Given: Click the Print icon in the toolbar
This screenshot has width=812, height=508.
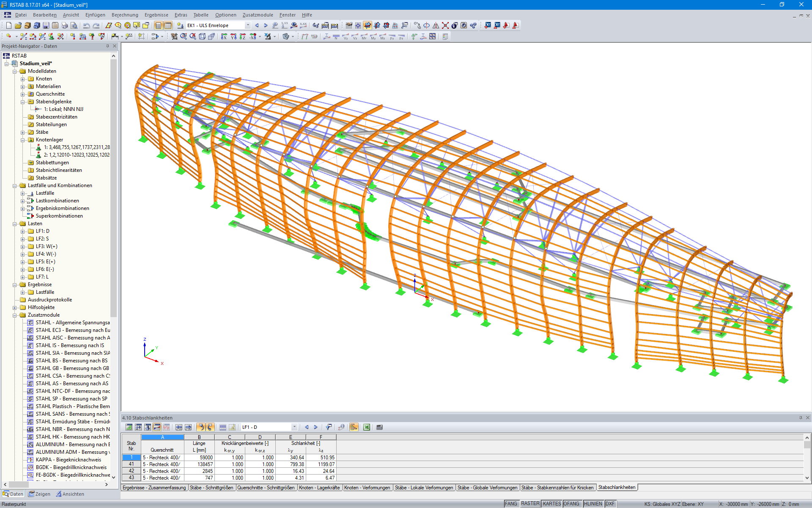Looking at the screenshot, I should click(x=64, y=25).
